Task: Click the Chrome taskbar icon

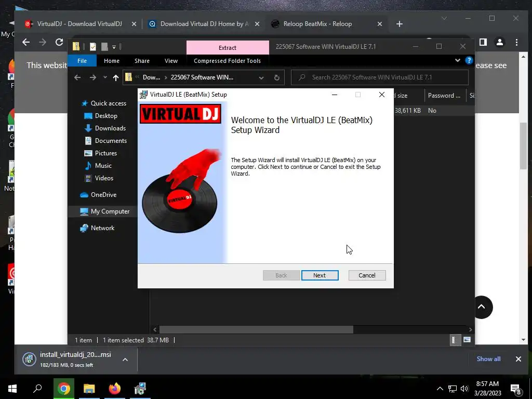Action: point(63,389)
